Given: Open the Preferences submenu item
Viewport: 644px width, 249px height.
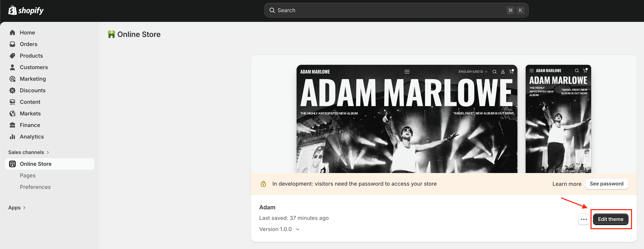Looking at the screenshot, I should pyautogui.click(x=35, y=187).
